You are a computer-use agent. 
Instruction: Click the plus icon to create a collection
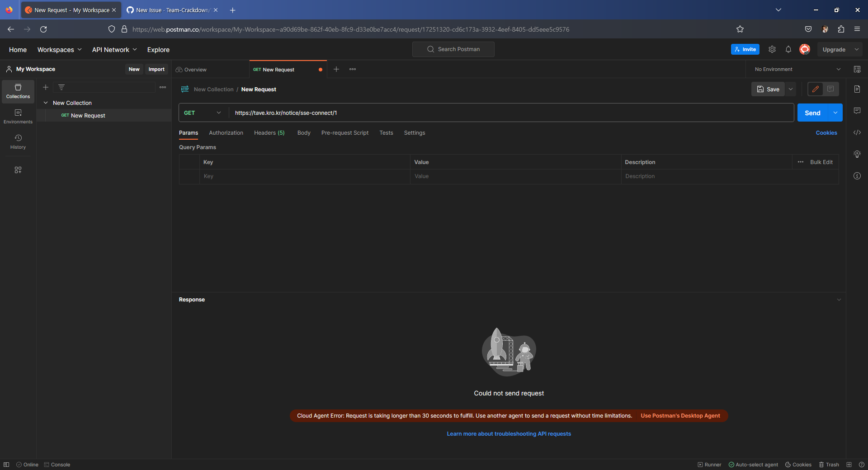pos(46,87)
